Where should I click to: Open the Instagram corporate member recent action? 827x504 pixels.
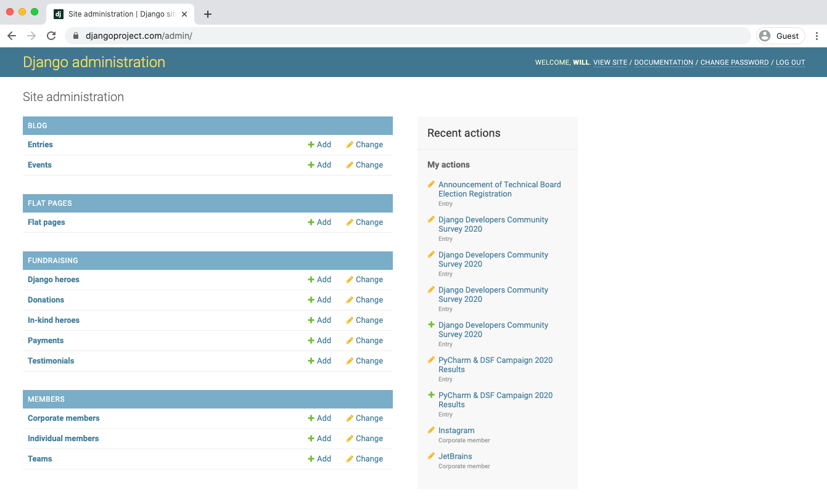(x=456, y=431)
